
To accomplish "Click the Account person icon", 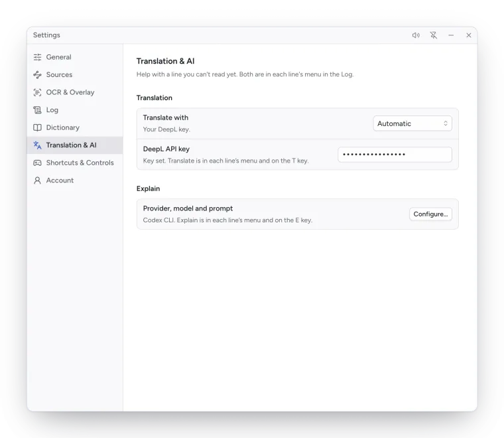I will 37,181.
